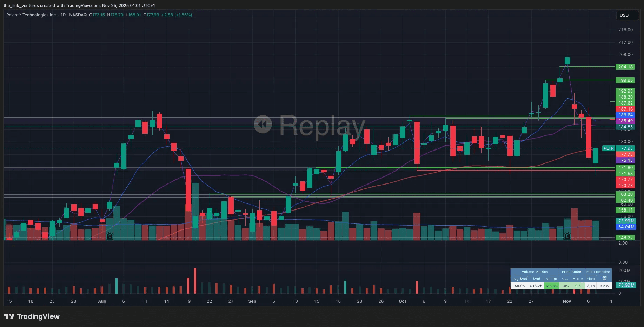Select the 163.20 price level label

pos(625,194)
